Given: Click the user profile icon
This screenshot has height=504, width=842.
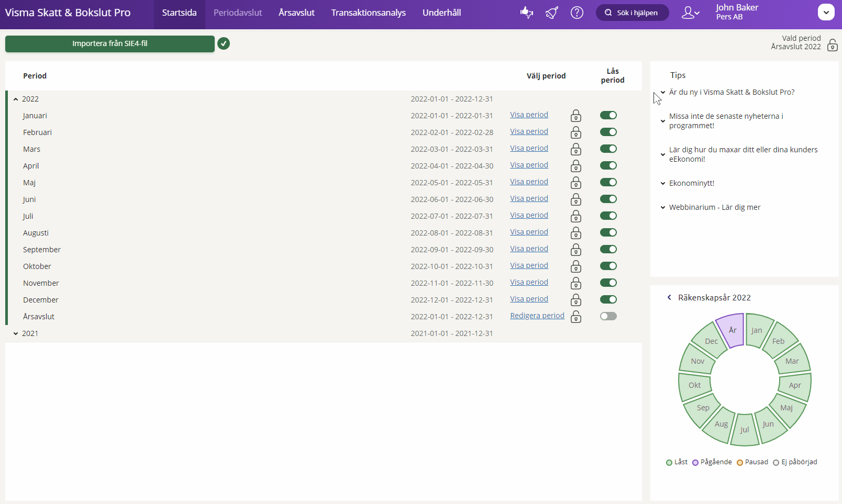Looking at the screenshot, I should coord(690,13).
